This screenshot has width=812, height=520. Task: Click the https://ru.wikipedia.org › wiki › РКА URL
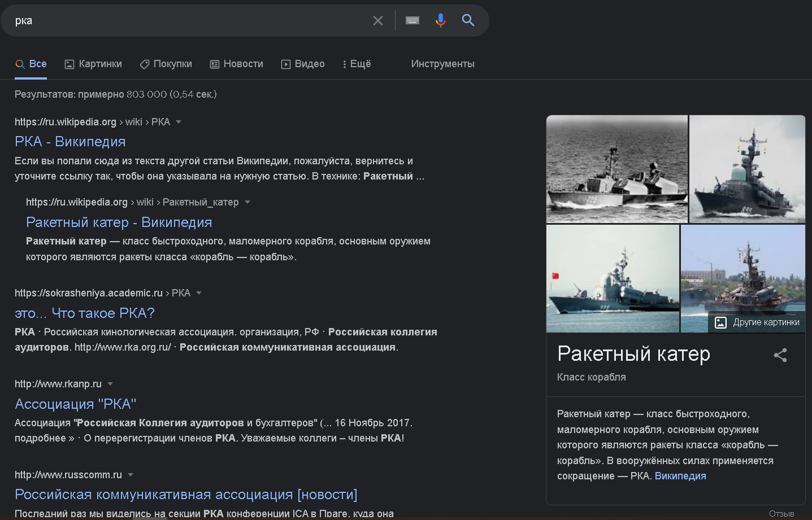(92, 122)
